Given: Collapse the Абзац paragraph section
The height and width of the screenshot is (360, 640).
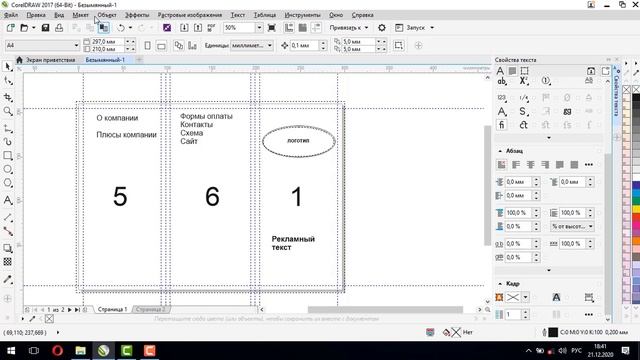Looking at the screenshot, I should coord(500,151).
